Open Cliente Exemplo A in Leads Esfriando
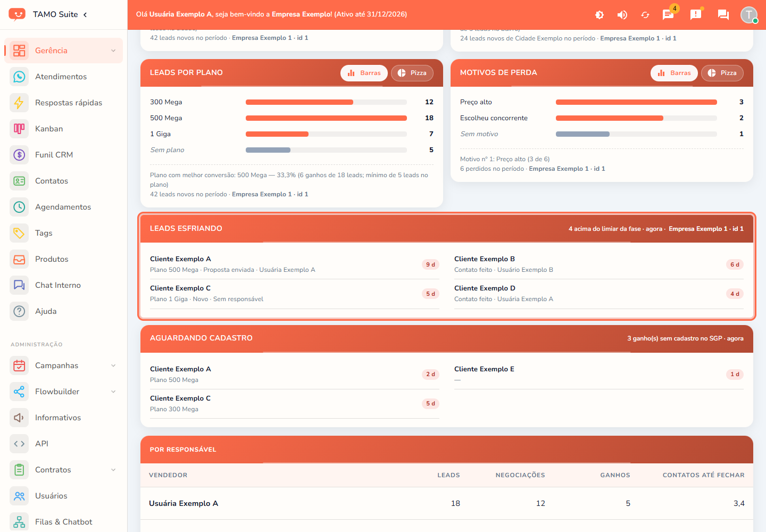This screenshot has height=532, width=766. (x=295, y=264)
